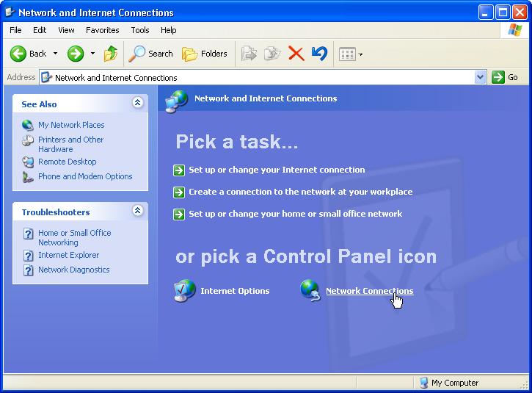
Task: Select Set up home or small office network
Action: [296, 214]
